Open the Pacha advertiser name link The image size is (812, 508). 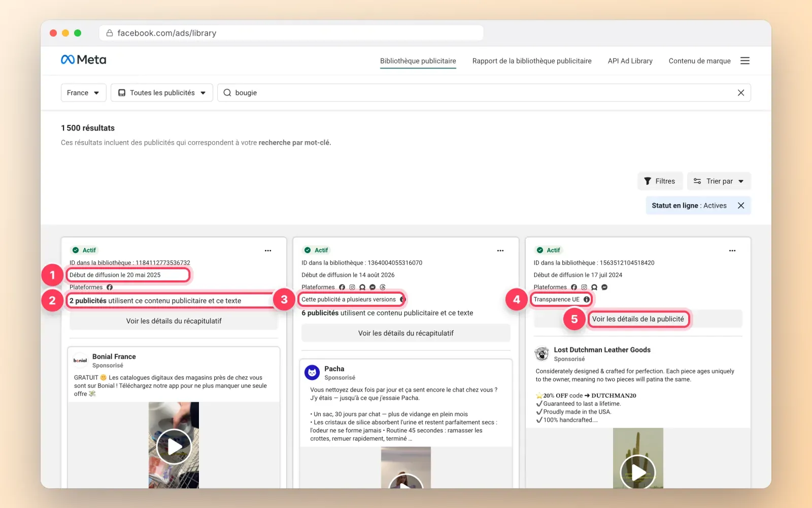coord(334,369)
